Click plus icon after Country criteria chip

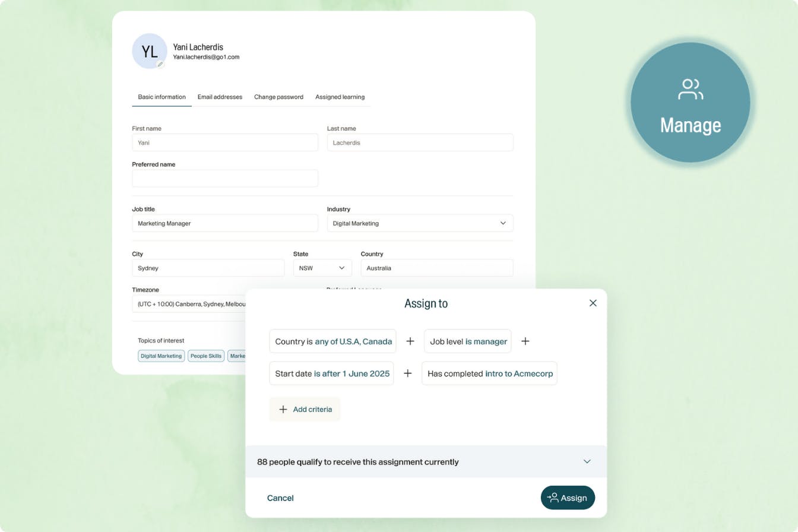click(410, 341)
